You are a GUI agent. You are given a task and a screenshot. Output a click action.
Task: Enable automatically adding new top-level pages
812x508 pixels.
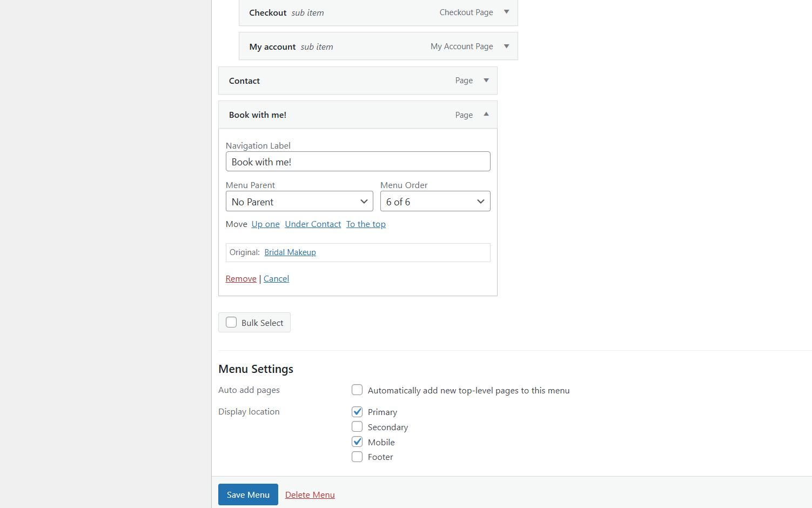coord(357,390)
